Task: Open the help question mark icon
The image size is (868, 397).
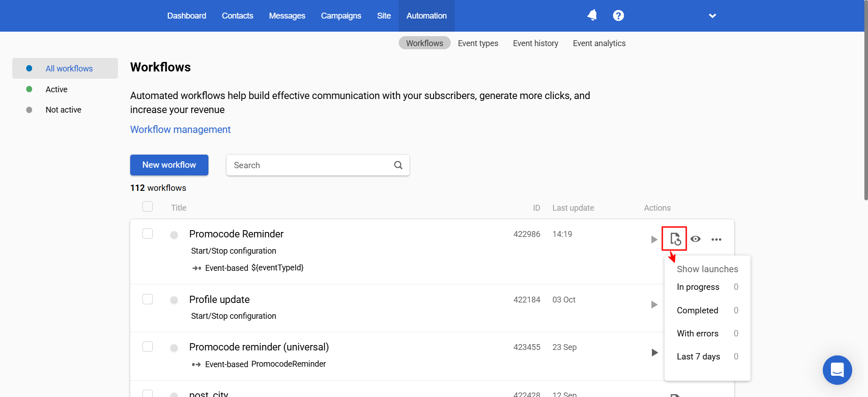Action: click(x=618, y=15)
